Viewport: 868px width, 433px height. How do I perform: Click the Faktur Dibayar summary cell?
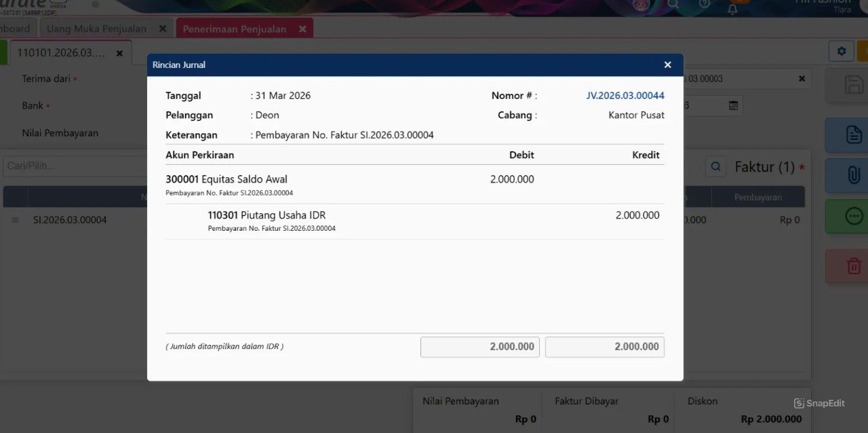point(608,410)
